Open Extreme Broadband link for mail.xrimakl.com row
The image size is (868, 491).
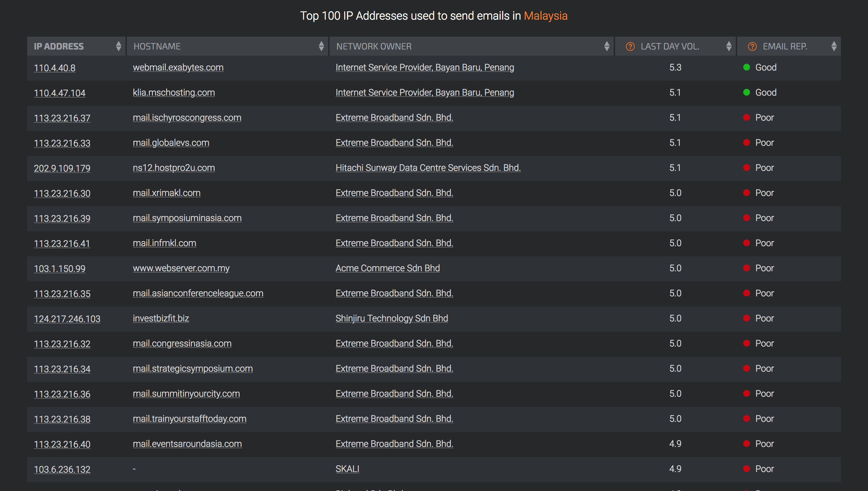394,193
